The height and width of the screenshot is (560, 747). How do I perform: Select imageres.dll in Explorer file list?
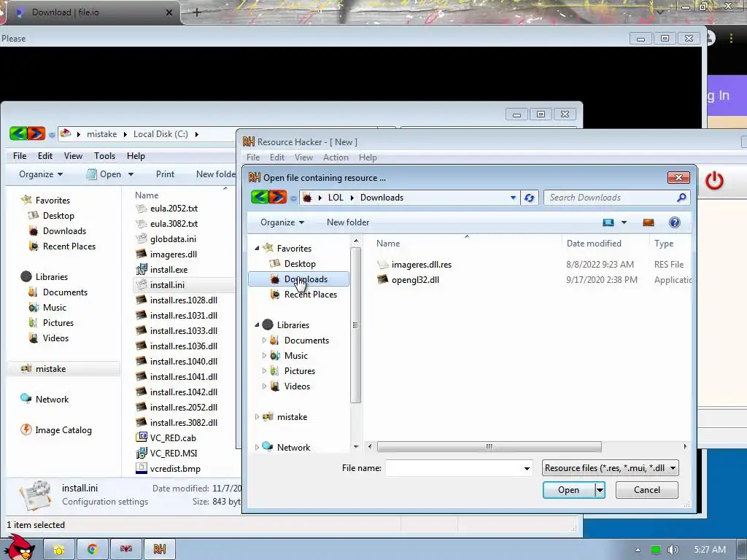pos(166,254)
